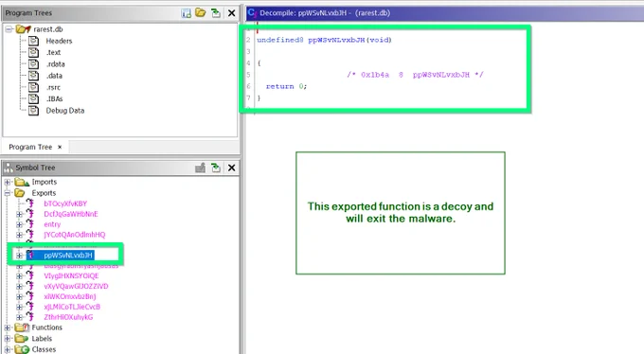Click the 'return 0;' code line
This screenshot has height=354, width=644.
point(286,86)
